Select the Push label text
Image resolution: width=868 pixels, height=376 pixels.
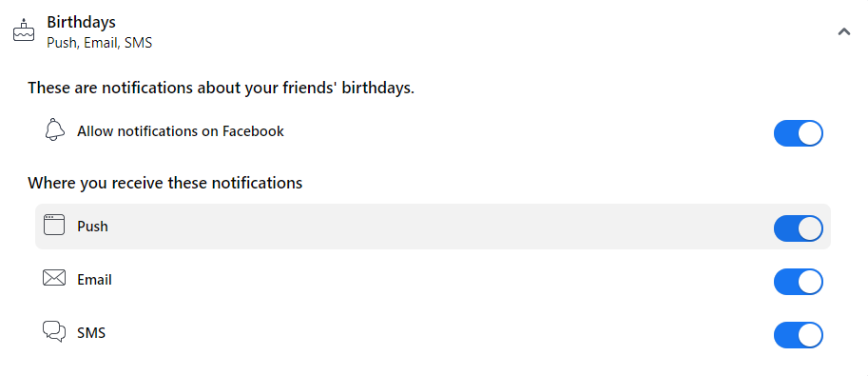[x=92, y=227]
